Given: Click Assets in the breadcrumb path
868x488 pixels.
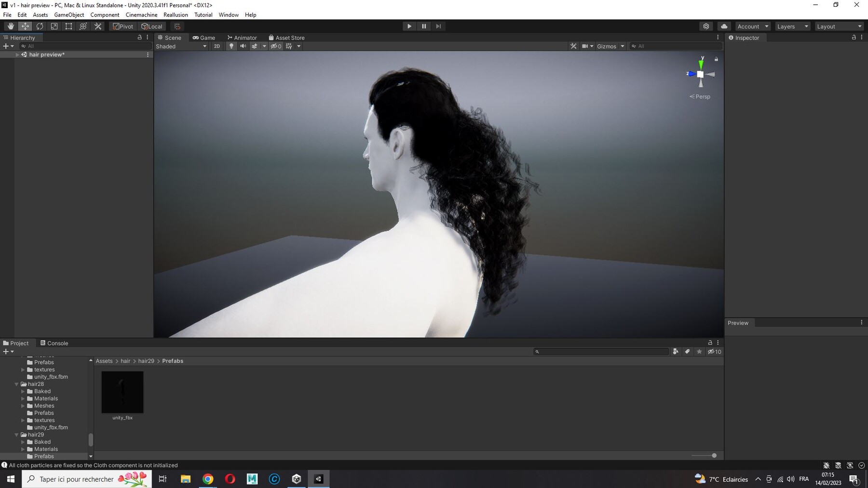Looking at the screenshot, I should click(x=104, y=361).
